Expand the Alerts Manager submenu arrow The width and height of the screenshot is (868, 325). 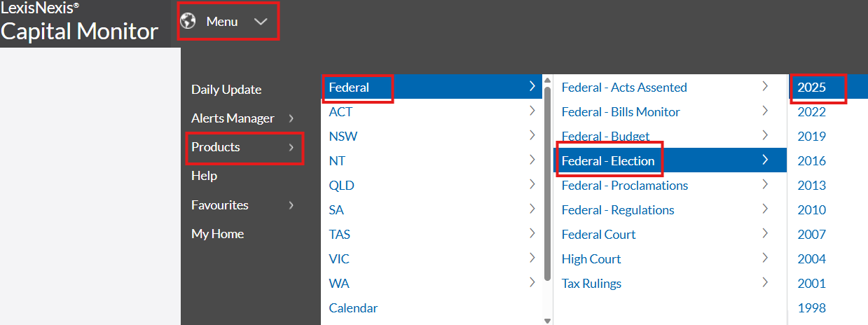click(291, 118)
